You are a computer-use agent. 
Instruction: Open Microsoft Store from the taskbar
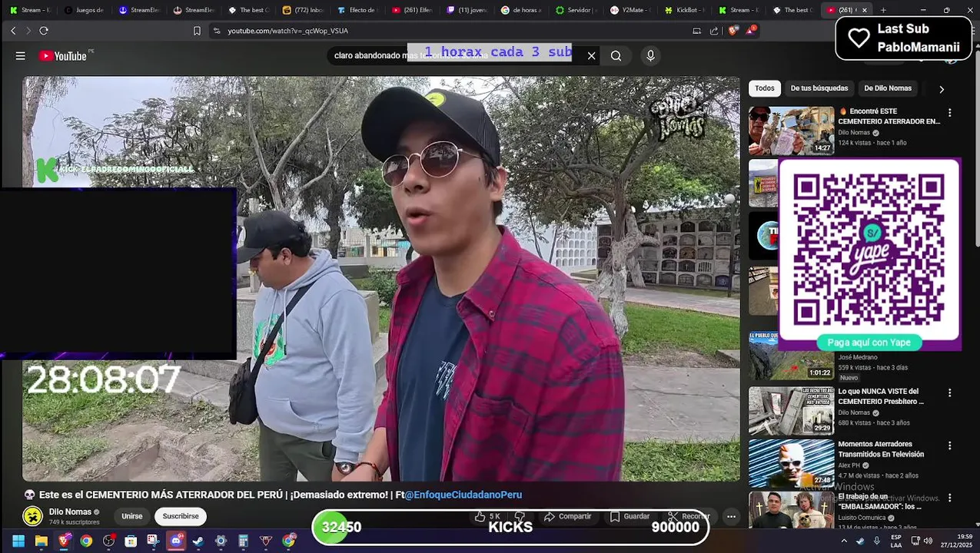click(x=131, y=541)
